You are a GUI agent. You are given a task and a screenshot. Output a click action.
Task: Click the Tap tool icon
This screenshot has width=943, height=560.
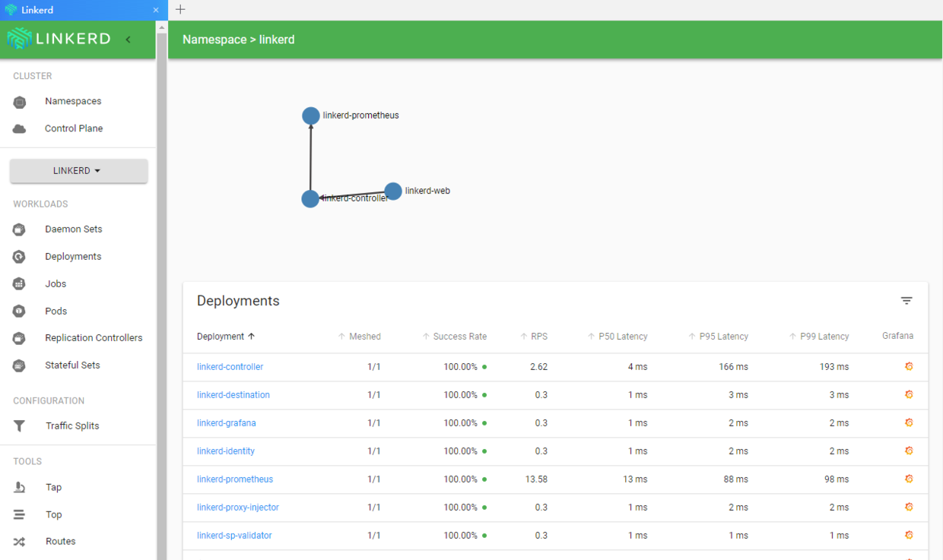[x=20, y=487]
